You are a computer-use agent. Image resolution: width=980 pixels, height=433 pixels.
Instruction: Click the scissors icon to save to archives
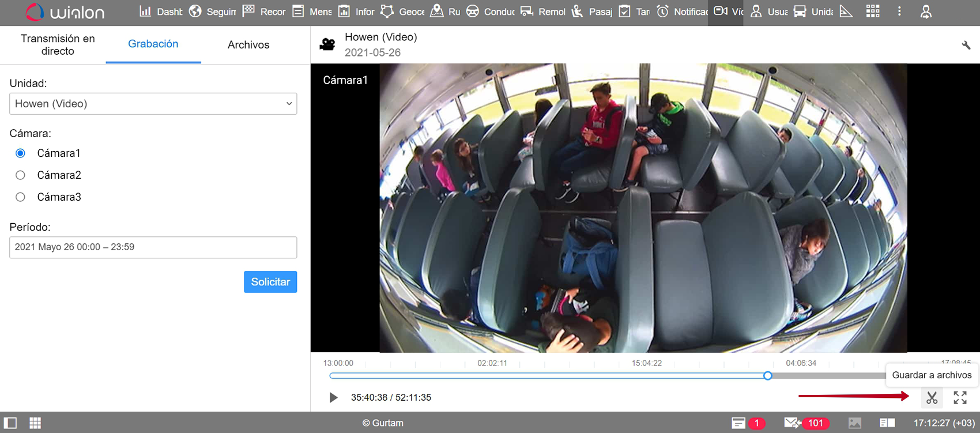coord(932,398)
